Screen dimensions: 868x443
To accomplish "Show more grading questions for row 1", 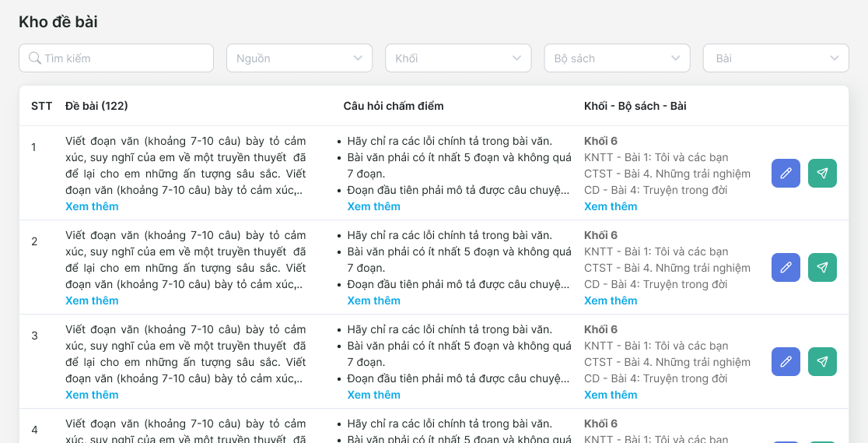I will pos(373,206).
